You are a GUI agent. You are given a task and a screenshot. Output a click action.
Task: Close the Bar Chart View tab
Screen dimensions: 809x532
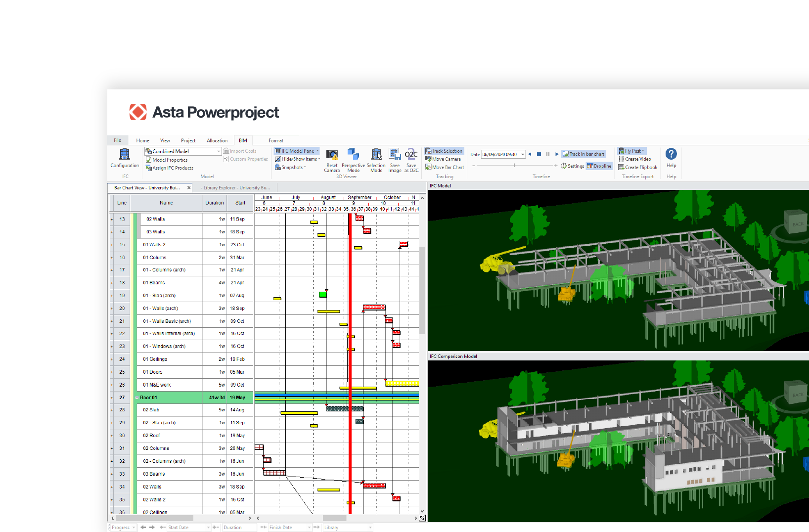188,188
